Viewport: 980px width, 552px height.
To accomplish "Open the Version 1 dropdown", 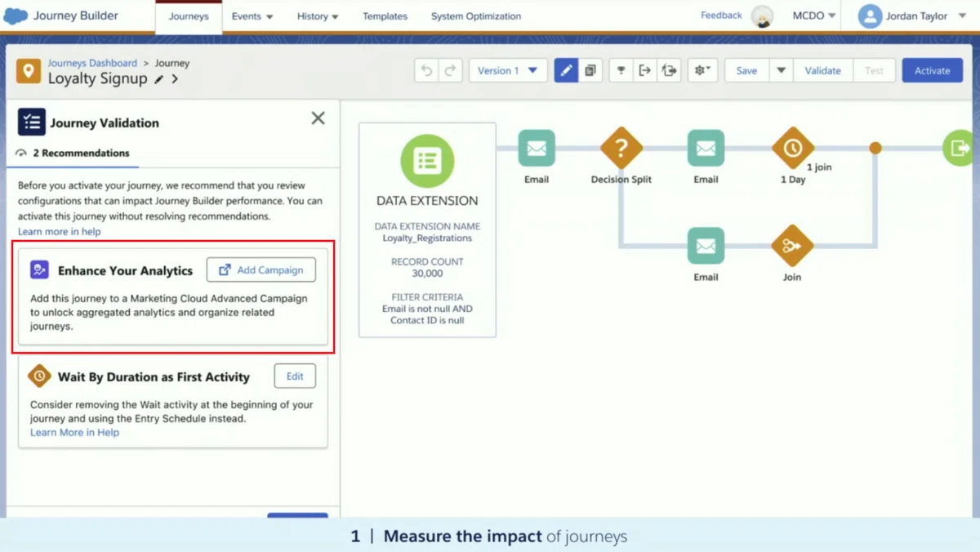I will click(508, 70).
